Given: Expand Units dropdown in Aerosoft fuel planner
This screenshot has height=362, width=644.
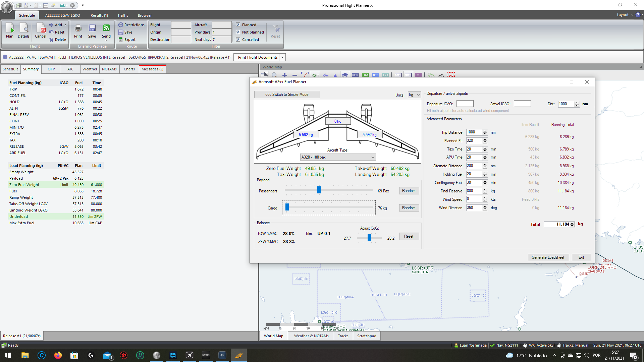Looking at the screenshot, I should pos(417,94).
